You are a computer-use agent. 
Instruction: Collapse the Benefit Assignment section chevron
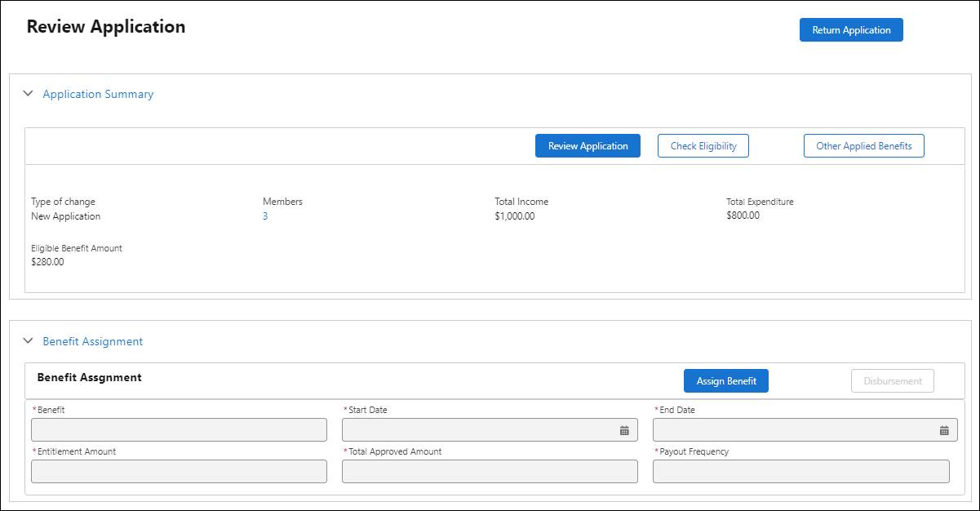[x=28, y=341]
